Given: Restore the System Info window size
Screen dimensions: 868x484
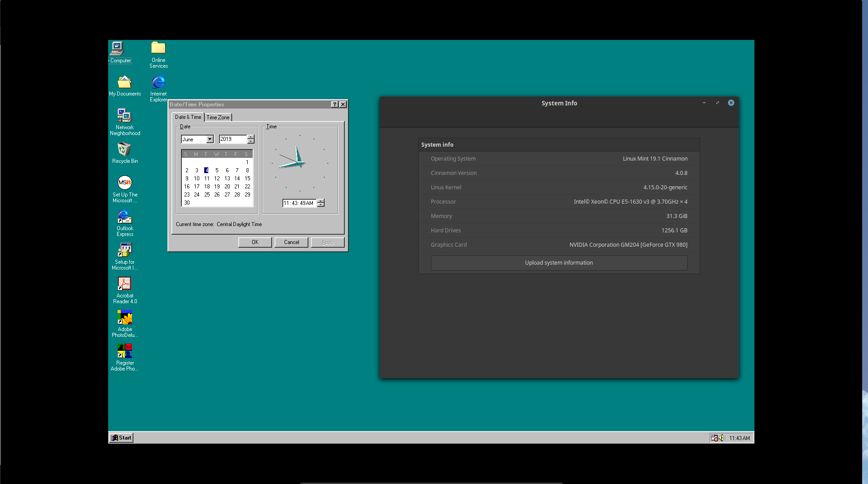Looking at the screenshot, I should pos(718,103).
